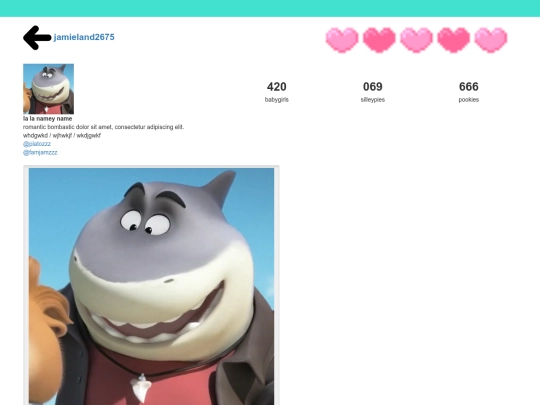Viewport: 540px width, 405px height.
Task: Select the 'la la namey name' text
Action: [48, 118]
